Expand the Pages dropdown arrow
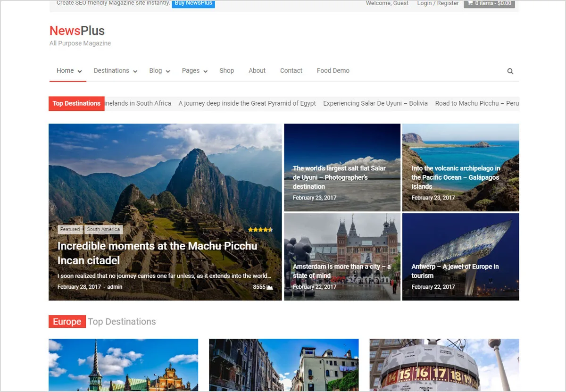The width and height of the screenshot is (566, 392). (x=206, y=71)
